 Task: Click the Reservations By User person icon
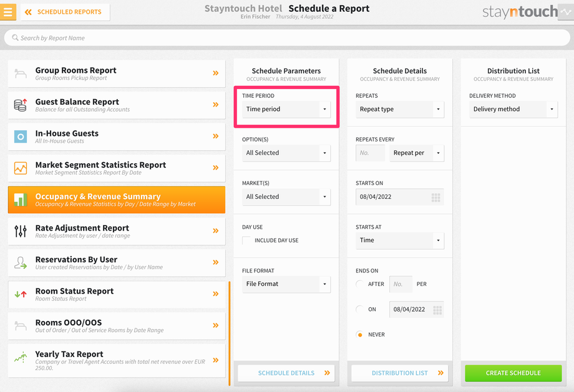[x=21, y=262]
